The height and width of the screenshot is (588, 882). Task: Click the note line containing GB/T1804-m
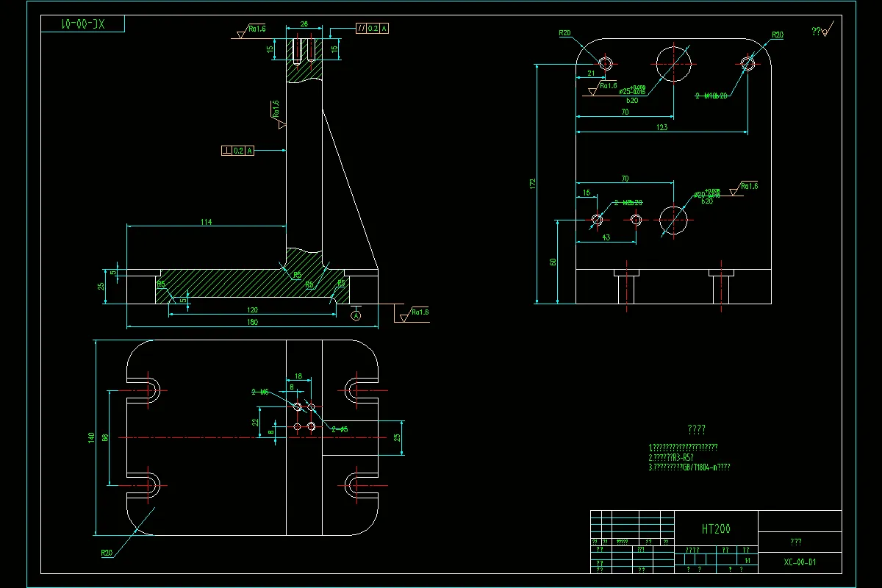click(689, 467)
